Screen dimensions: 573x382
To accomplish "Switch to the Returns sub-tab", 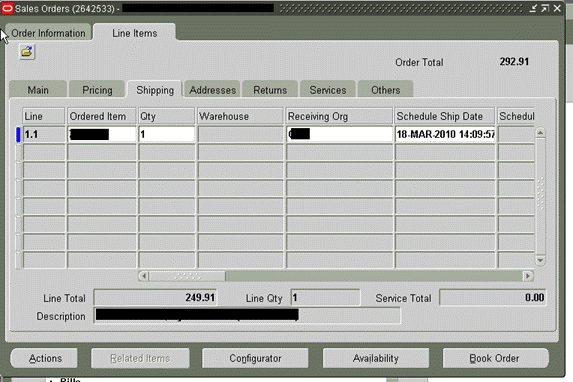I will (270, 90).
